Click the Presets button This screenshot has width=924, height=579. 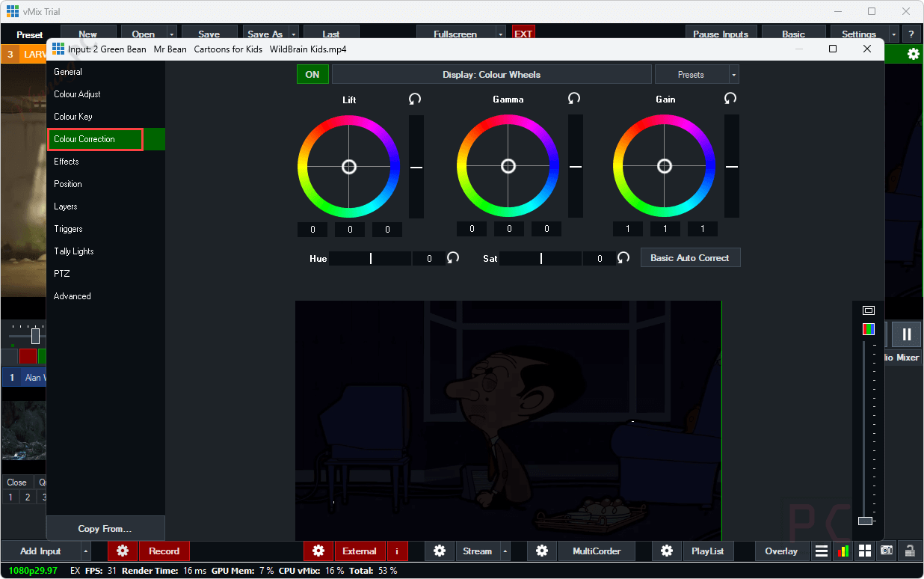tap(692, 74)
